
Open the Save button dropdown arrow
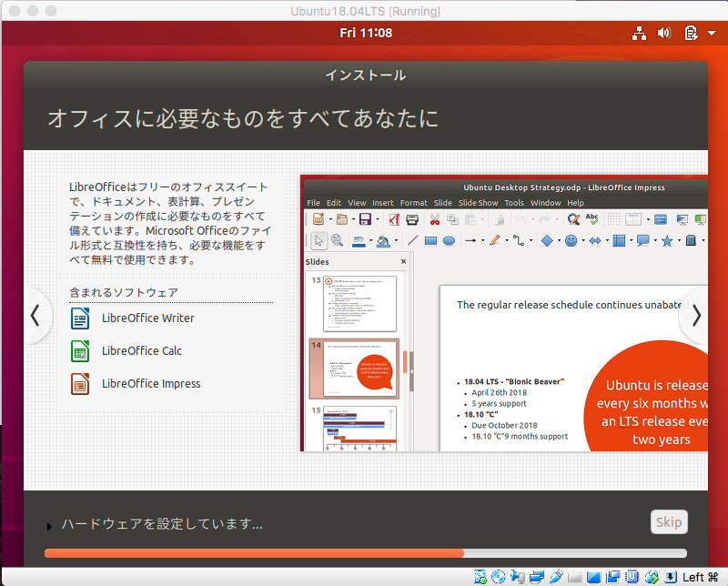click(378, 219)
